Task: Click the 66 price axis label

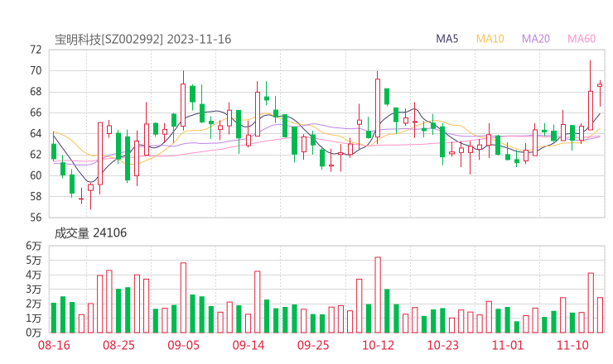Action: [36, 113]
